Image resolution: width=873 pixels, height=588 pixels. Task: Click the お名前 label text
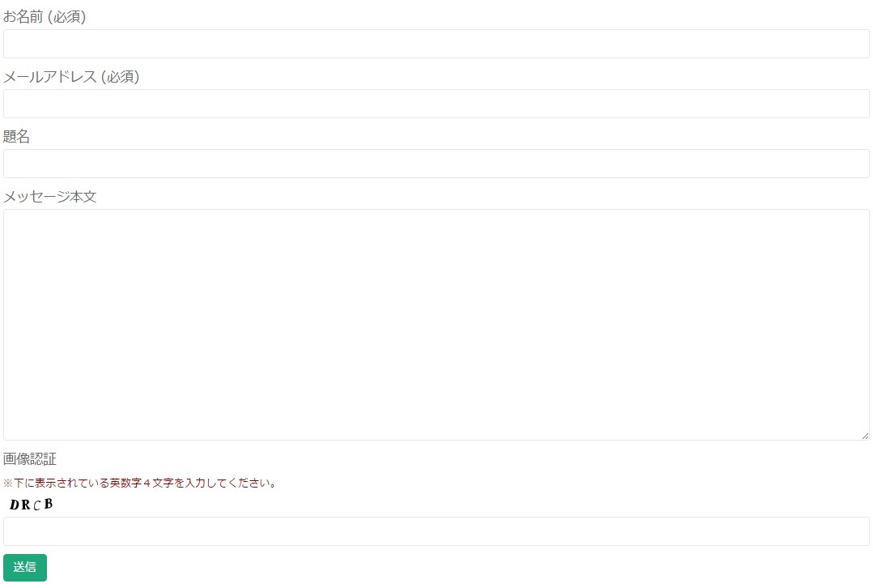coord(23,17)
